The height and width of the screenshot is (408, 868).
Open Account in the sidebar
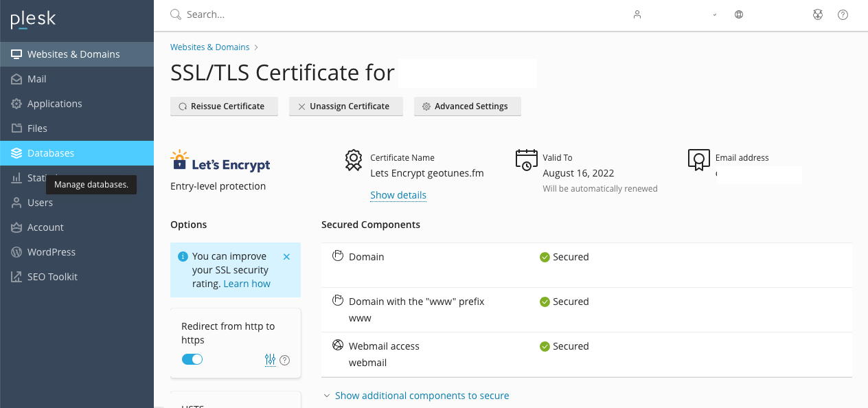tap(77, 227)
